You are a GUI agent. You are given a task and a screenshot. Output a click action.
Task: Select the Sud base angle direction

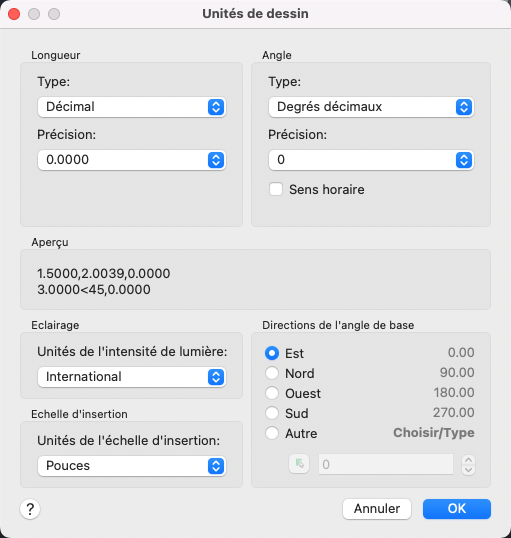coord(272,413)
